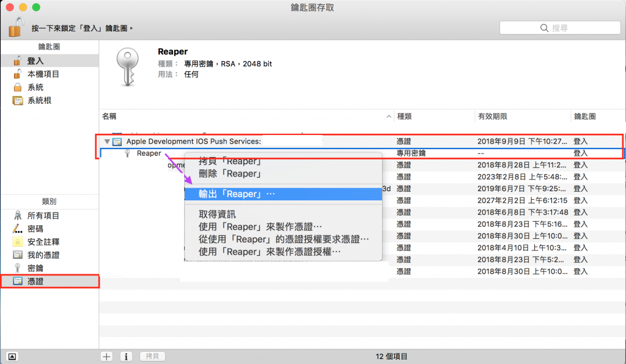626x364 pixels.
Task: Click the info (i) button in the bottom bar
Action: pos(126,357)
